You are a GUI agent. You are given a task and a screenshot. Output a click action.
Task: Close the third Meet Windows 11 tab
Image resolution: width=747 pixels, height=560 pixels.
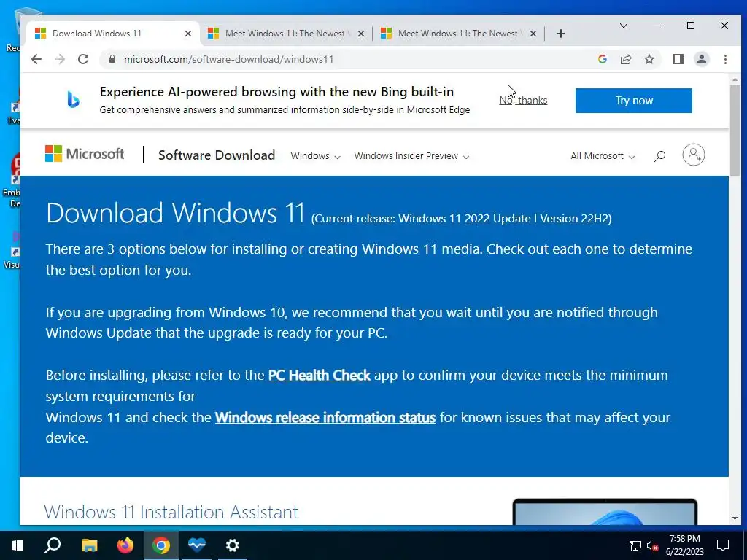[x=533, y=34]
